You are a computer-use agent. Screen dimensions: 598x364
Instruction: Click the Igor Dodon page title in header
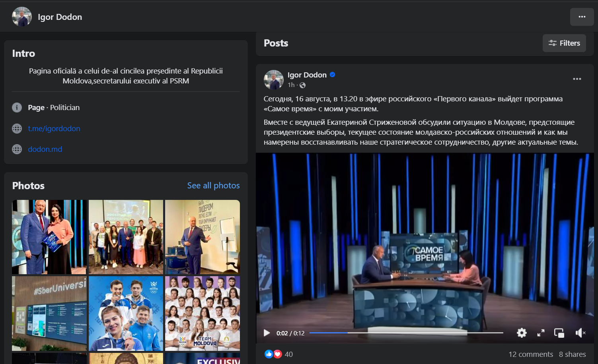[x=60, y=17]
